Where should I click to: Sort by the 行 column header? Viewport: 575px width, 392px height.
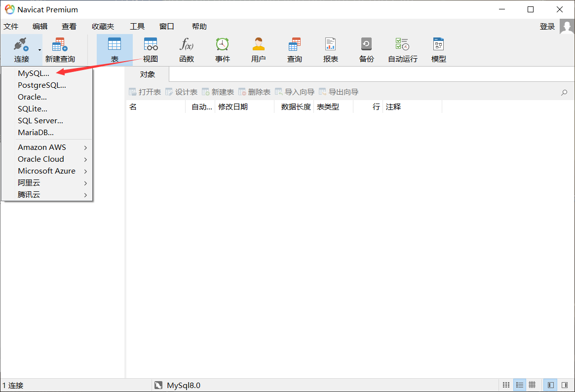click(368, 107)
